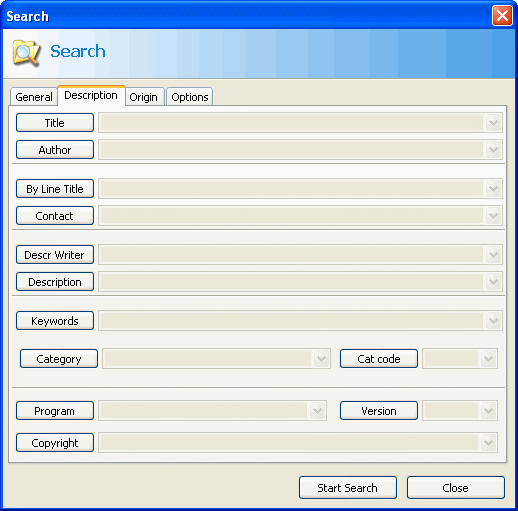The height and width of the screenshot is (511, 518).
Task: Expand the Title dropdown arrow
Action: [x=493, y=123]
